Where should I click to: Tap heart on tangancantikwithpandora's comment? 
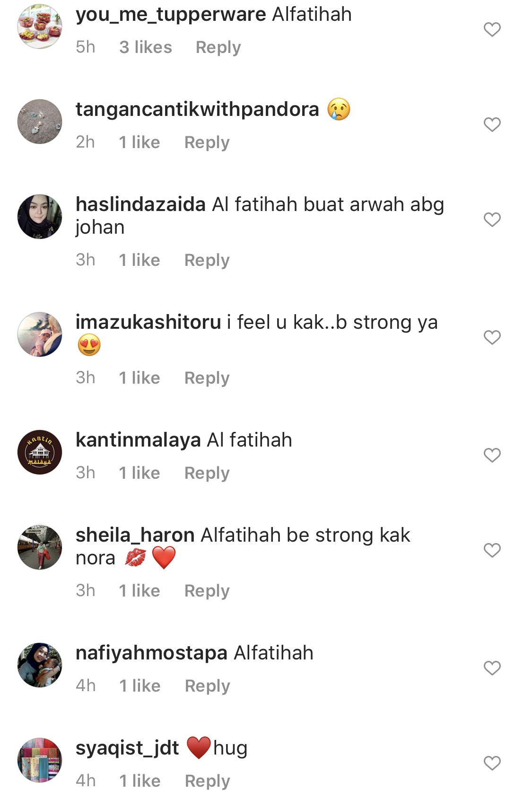pyautogui.click(x=492, y=124)
